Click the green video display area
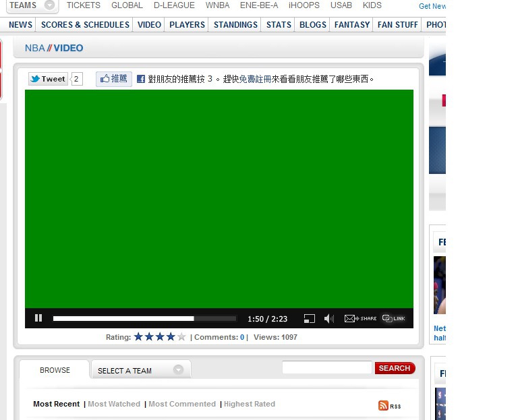Image resolution: width=518 pixels, height=420 pixels. [x=219, y=199]
